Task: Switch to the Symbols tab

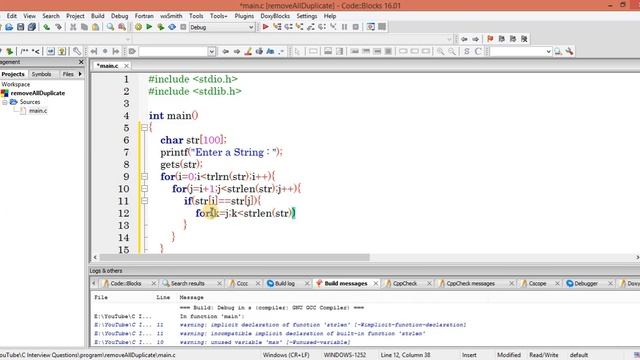Action: click(x=41, y=74)
